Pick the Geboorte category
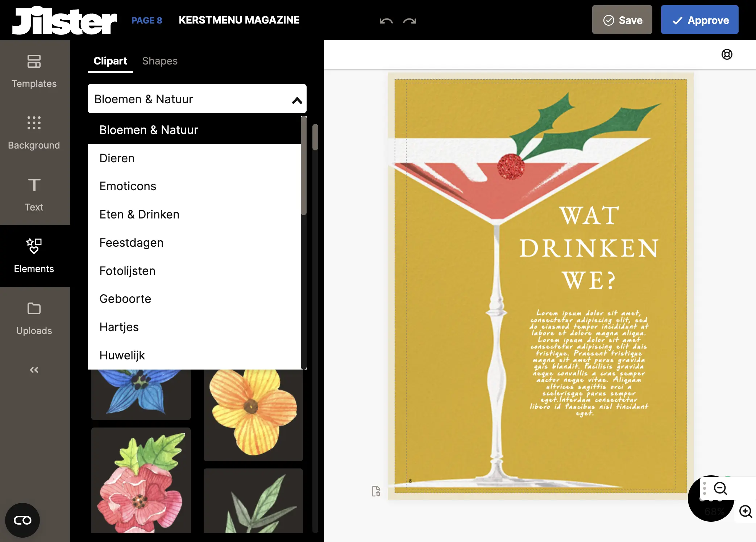 [194, 299]
